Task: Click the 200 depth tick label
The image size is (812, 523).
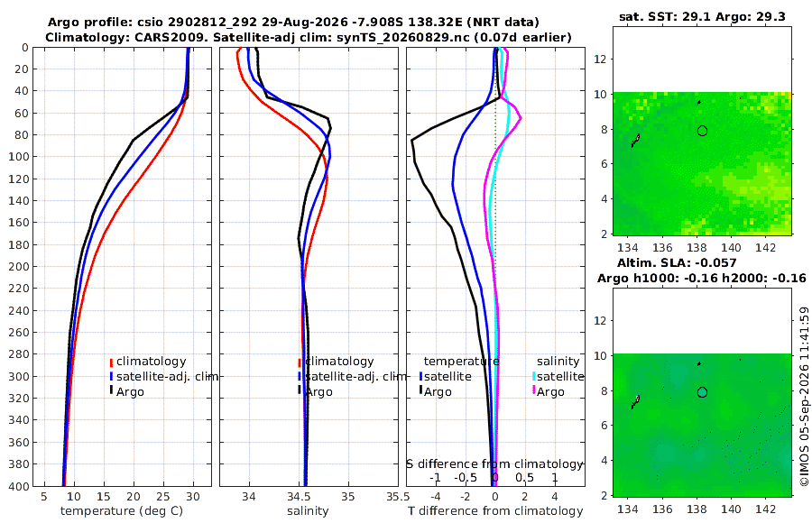Action: coord(18,266)
